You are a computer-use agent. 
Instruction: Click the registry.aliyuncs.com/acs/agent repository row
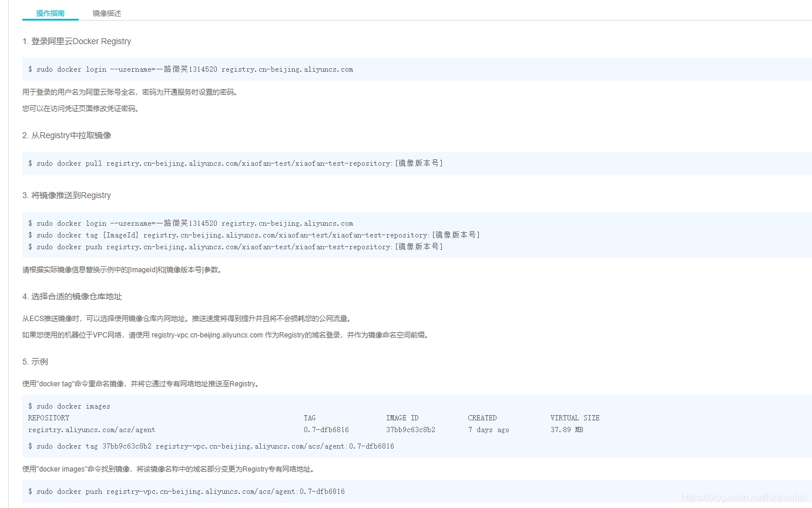(92, 430)
